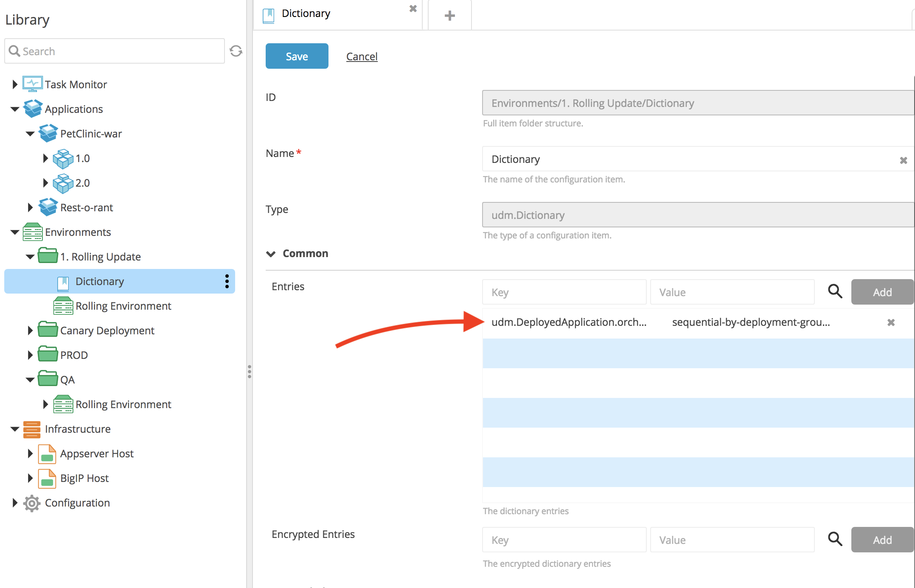
Task: Expand the BigIP Host node
Action: pos(30,478)
